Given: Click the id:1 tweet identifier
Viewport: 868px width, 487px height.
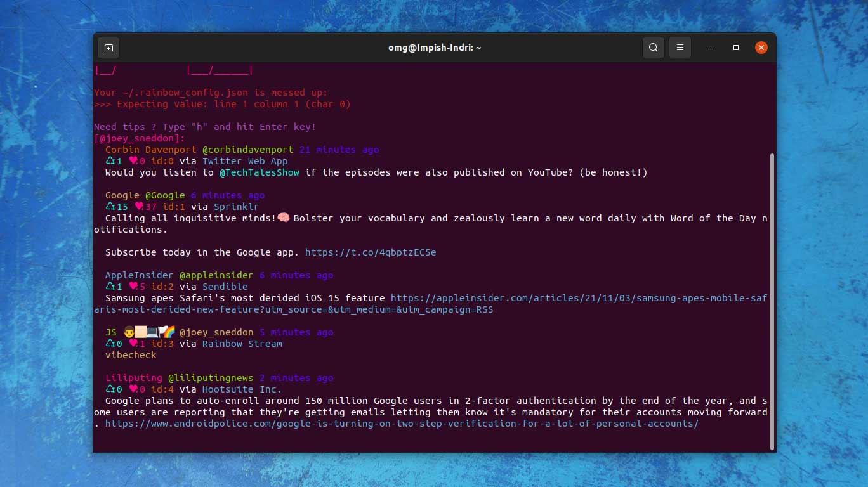Looking at the screenshot, I should [x=174, y=207].
